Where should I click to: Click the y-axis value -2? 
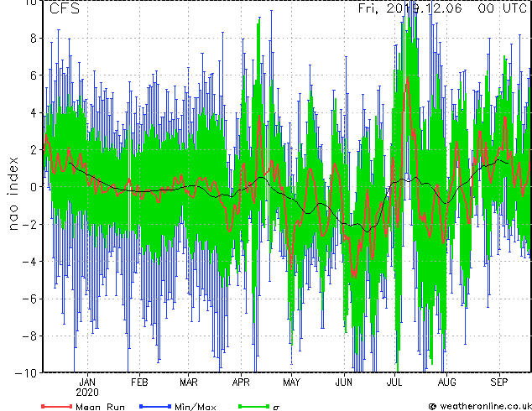pos(29,224)
